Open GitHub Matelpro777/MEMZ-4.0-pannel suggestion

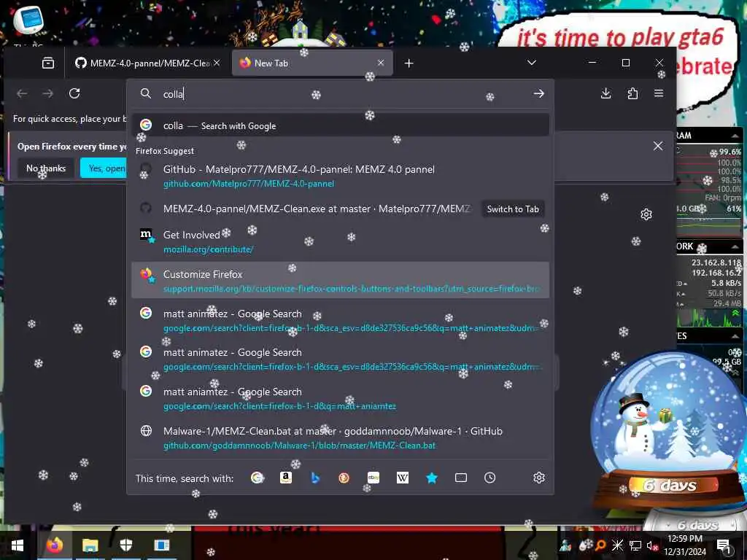[340, 176]
